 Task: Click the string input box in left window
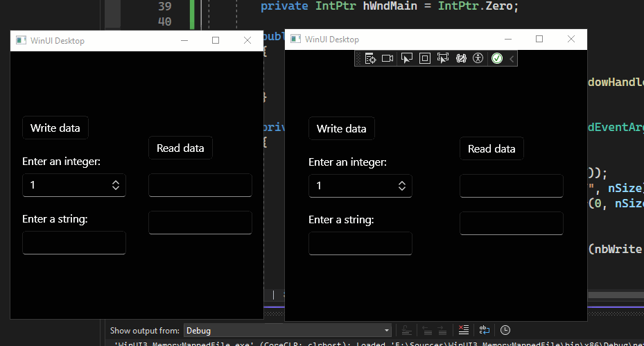tap(74, 243)
